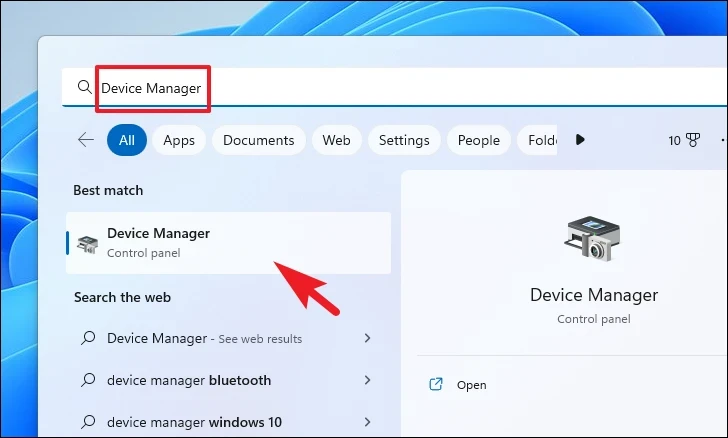Select the All filter tab
The width and height of the screenshot is (728, 438).
click(x=127, y=140)
